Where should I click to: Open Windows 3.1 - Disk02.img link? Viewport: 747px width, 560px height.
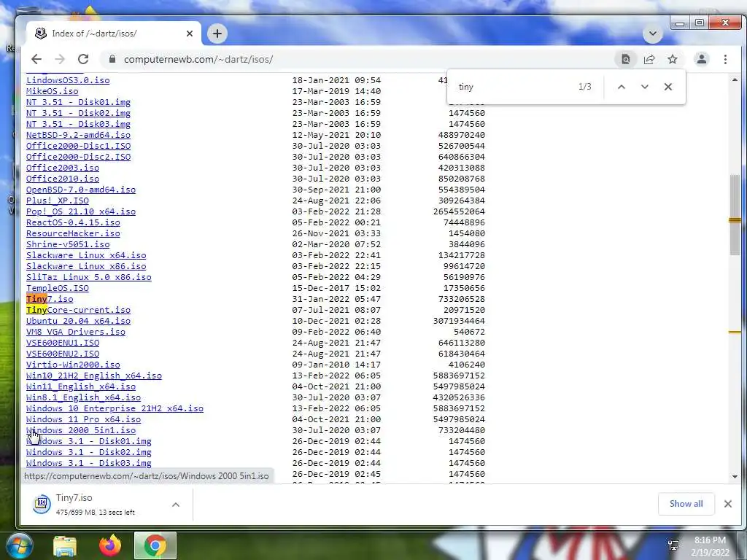point(88,452)
